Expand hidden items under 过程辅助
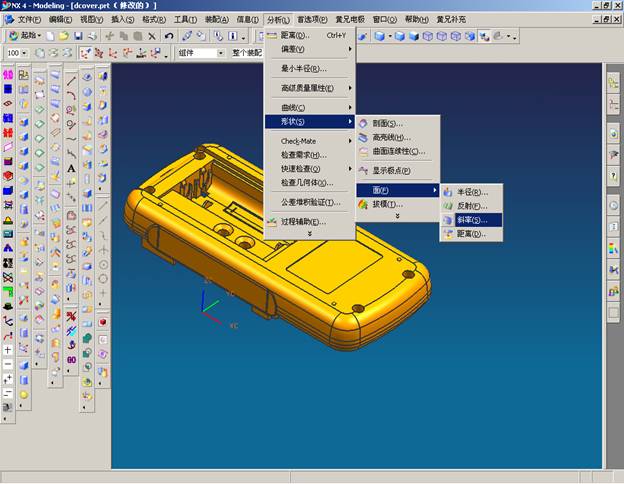Viewport: 624px width, 484px height. [309, 233]
